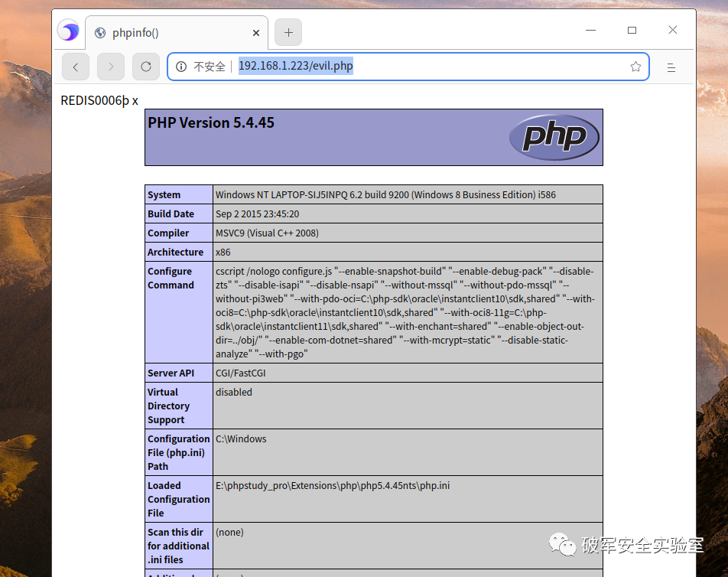Click the browser back arrow button
This screenshot has height=577, width=728.
(75, 67)
